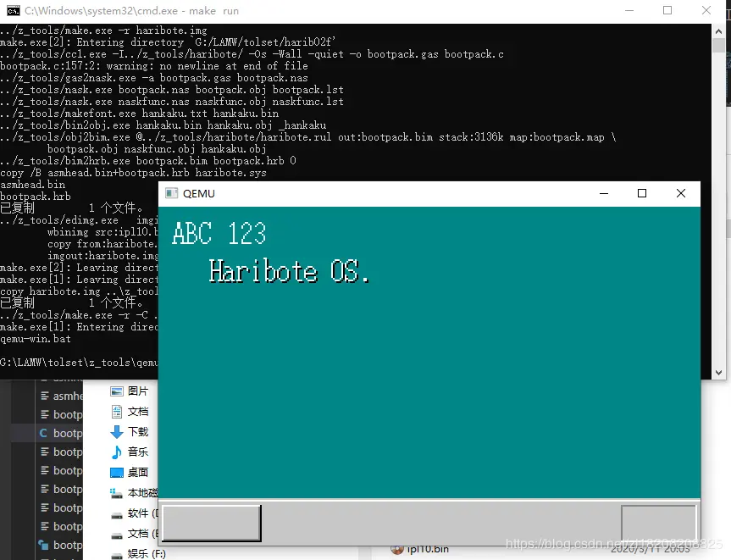Click 'bootpack.hrb' line in cmd output
This screenshot has width=731, height=560.
tap(36, 197)
